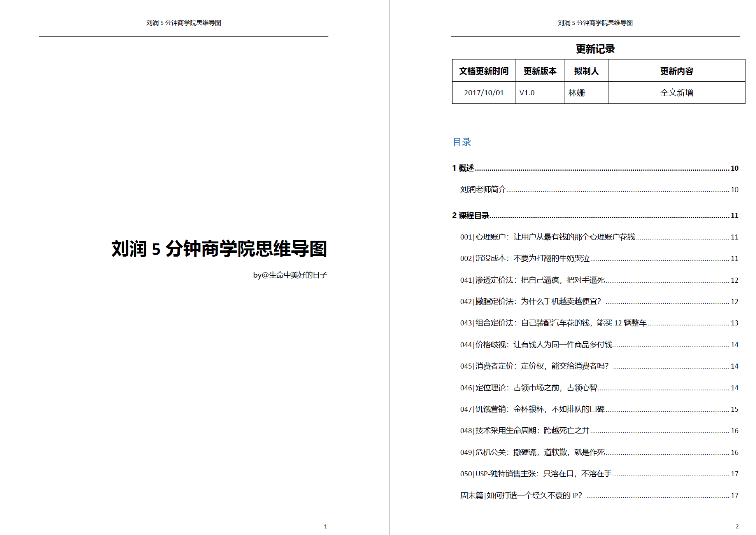Open TOC entry 1 概述

tap(463, 168)
